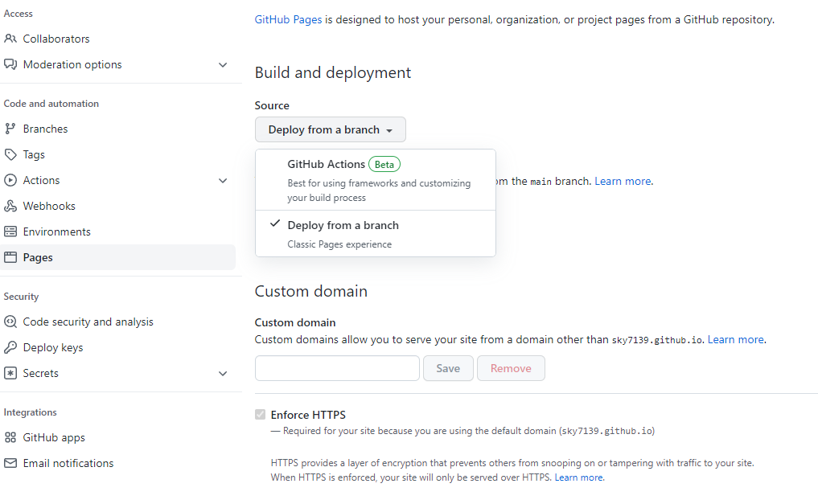Click the Secrets asterisk icon
The image size is (818, 504).
(10, 373)
